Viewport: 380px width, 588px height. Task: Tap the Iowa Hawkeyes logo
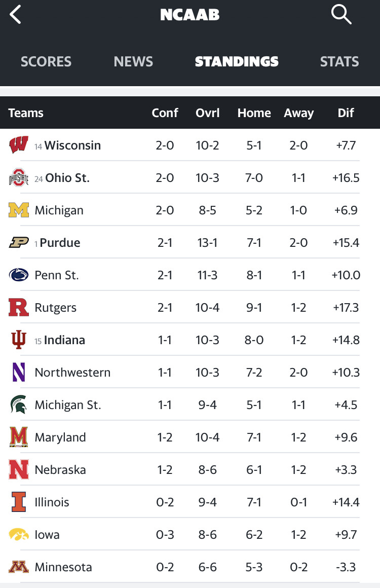(19, 535)
